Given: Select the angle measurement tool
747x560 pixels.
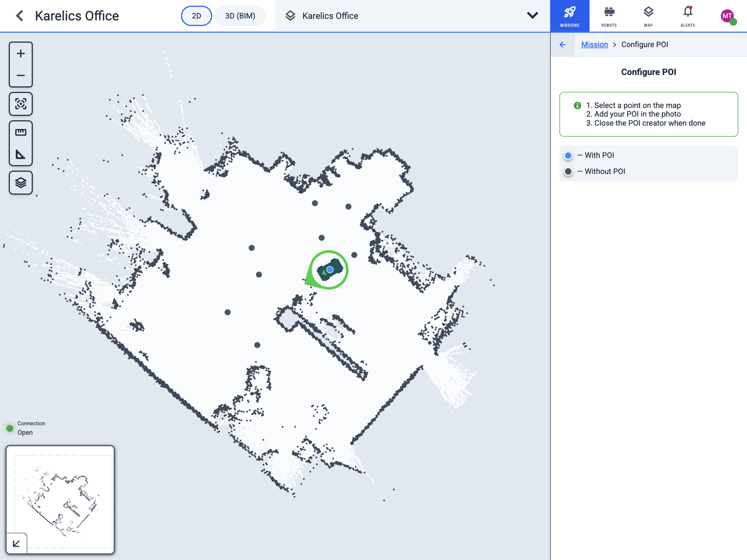Looking at the screenshot, I should tap(21, 155).
